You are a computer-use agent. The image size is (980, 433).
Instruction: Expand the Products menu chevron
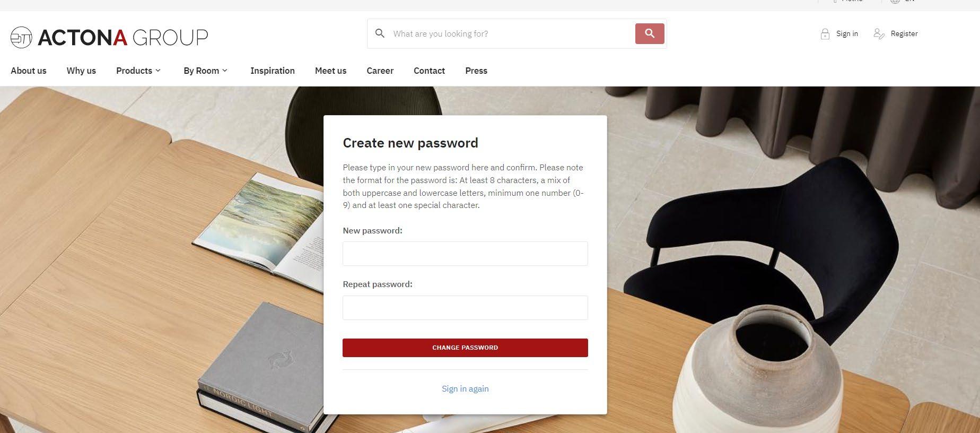pyautogui.click(x=158, y=71)
